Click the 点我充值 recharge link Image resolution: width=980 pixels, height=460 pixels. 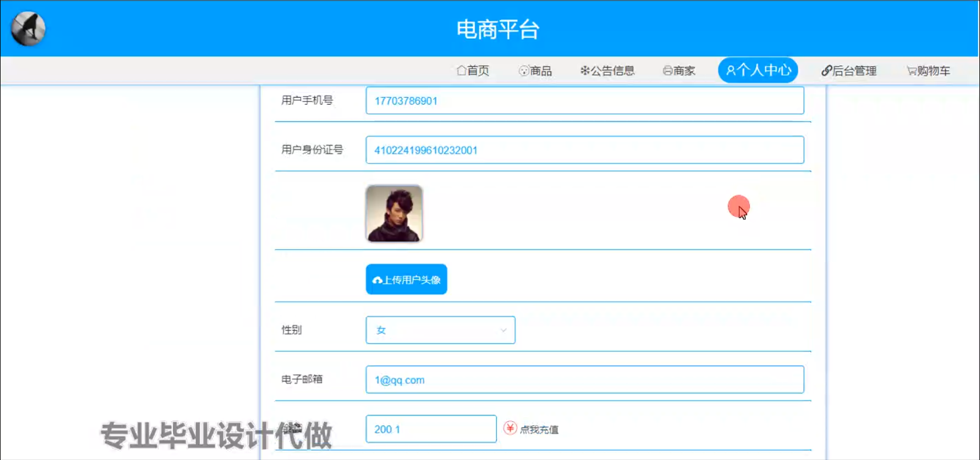click(x=539, y=430)
